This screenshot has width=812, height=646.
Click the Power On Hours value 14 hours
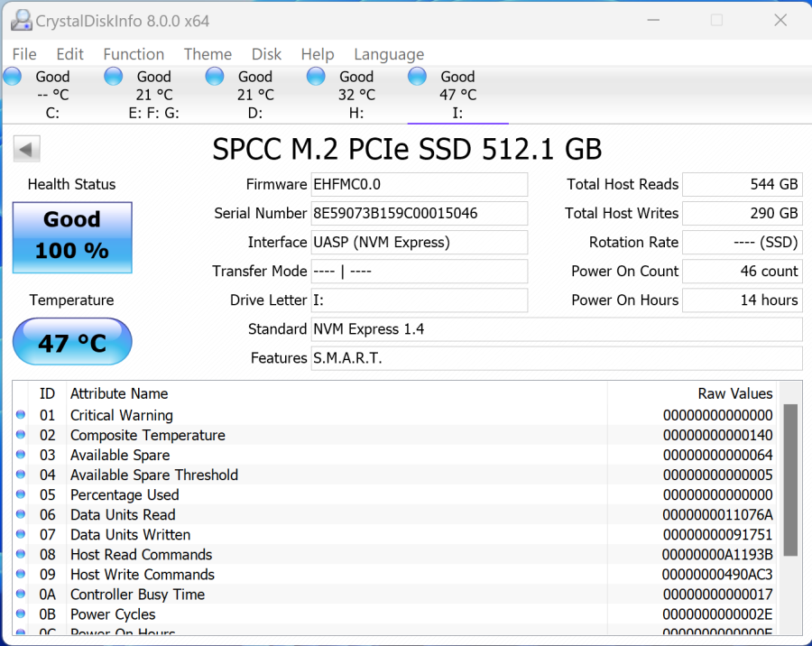[x=743, y=300]
